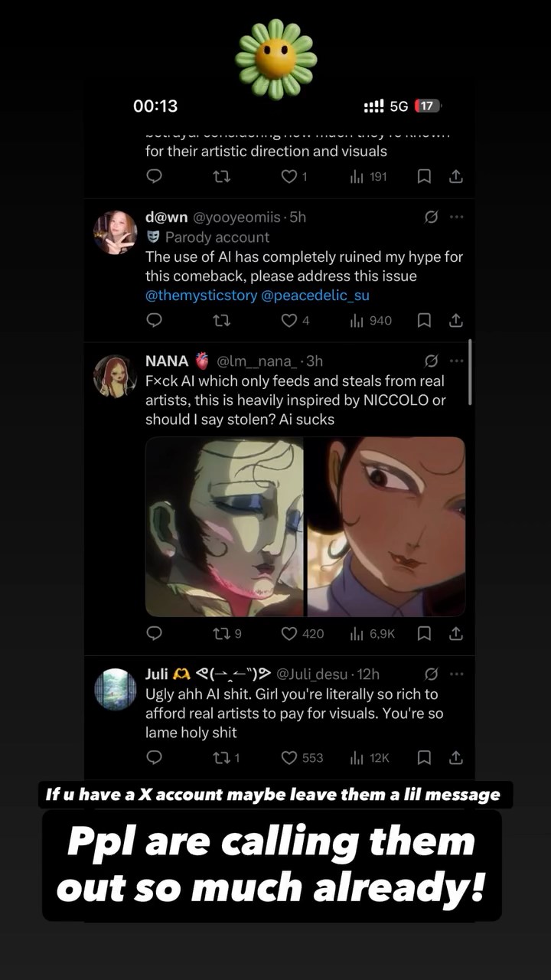
Task: Click the timeline scrollbar indicator
Action: (x=469, y=372)
